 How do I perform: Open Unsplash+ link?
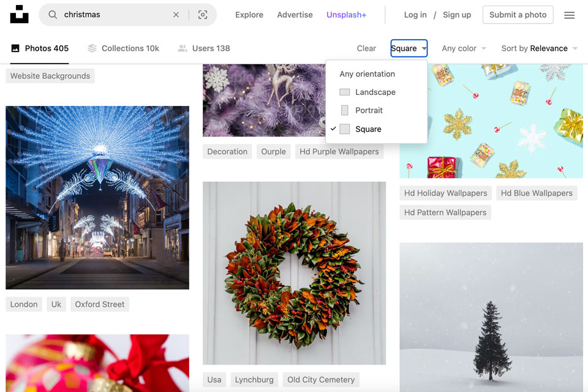(x=346, y=15)
